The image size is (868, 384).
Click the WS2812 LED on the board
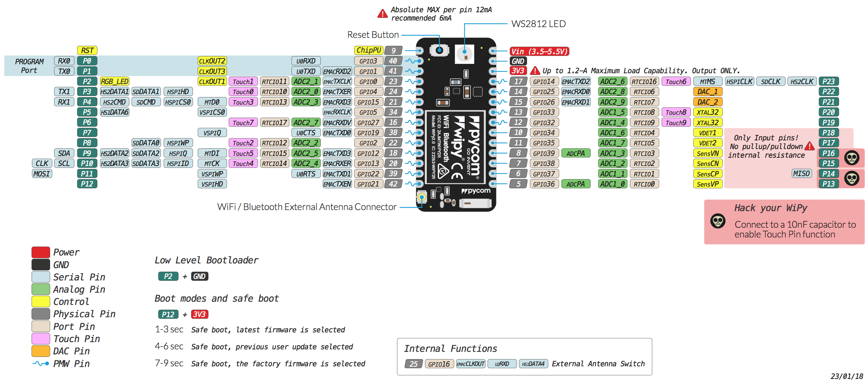(464, 54)
